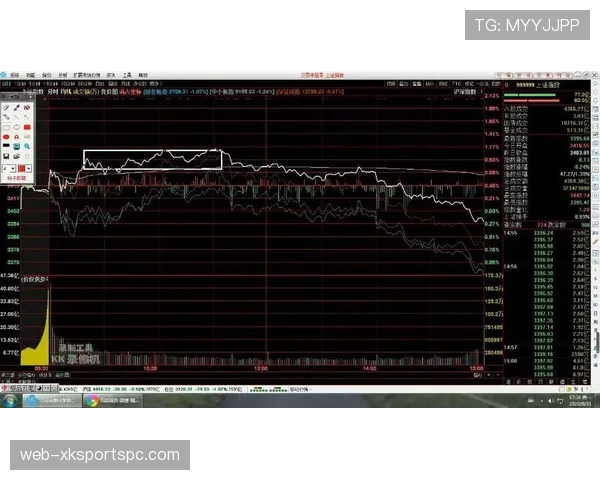Switch chart to 60分钟 period

tap(85, 83)
